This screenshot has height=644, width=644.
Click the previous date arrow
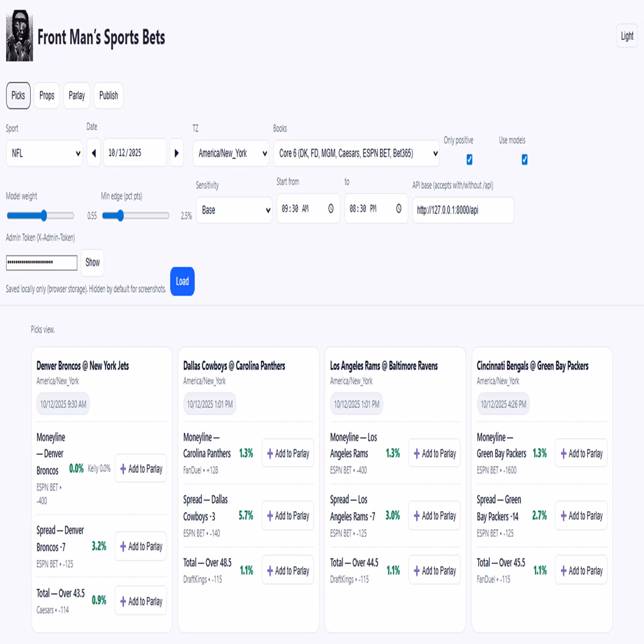(x=94, y=153)
